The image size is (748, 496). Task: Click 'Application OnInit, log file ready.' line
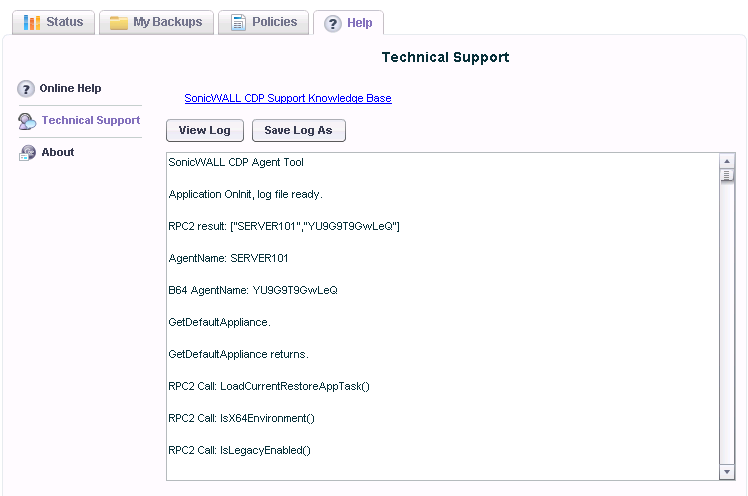click(246, 194)
